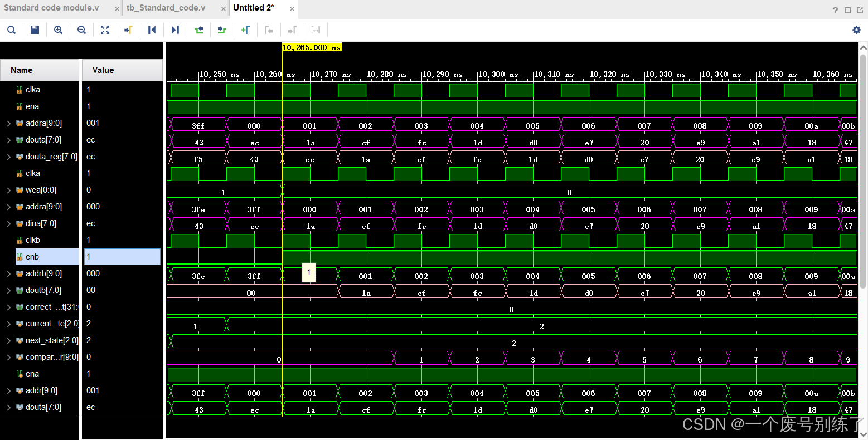
Task: Expand the dina[7:0] bus
Action: tap(8, 223)
